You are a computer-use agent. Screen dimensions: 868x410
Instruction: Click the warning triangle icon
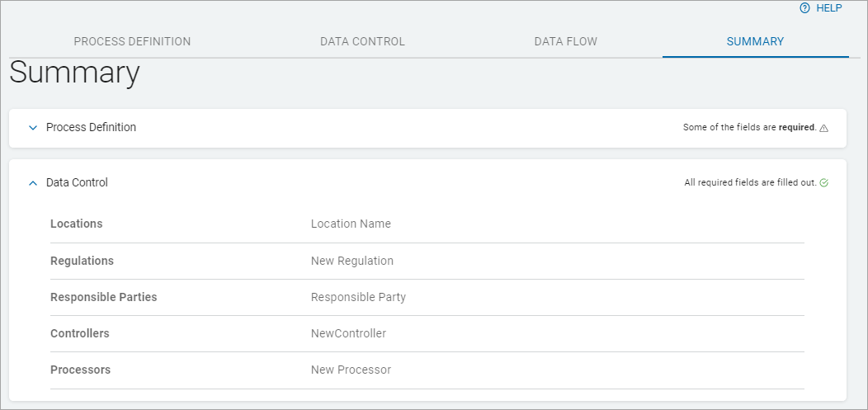click(824, 128)
